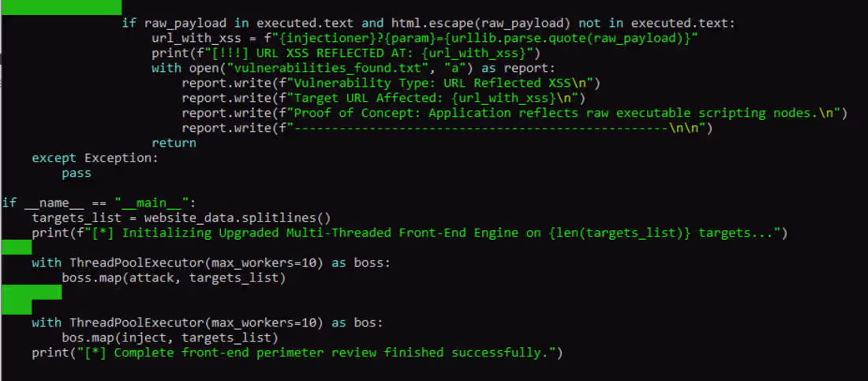Viewport: 868px width, 381px height.
Task: Click the 'except Exception:' line
Action: click(x=95, y=158)
